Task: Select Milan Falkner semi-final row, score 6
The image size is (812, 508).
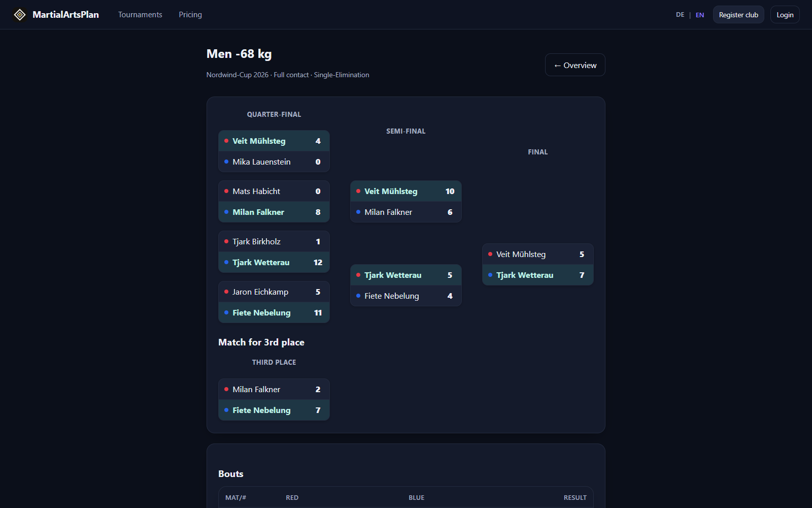Action: point(406,212)
